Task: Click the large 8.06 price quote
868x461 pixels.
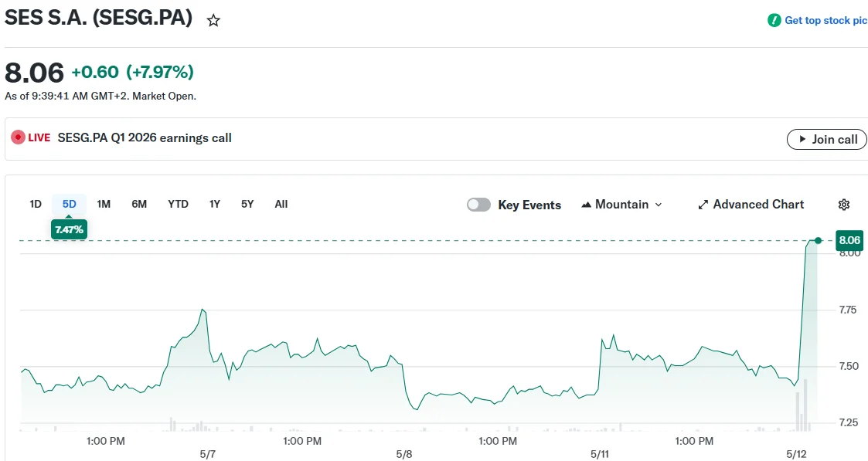Action: point(34,73)
